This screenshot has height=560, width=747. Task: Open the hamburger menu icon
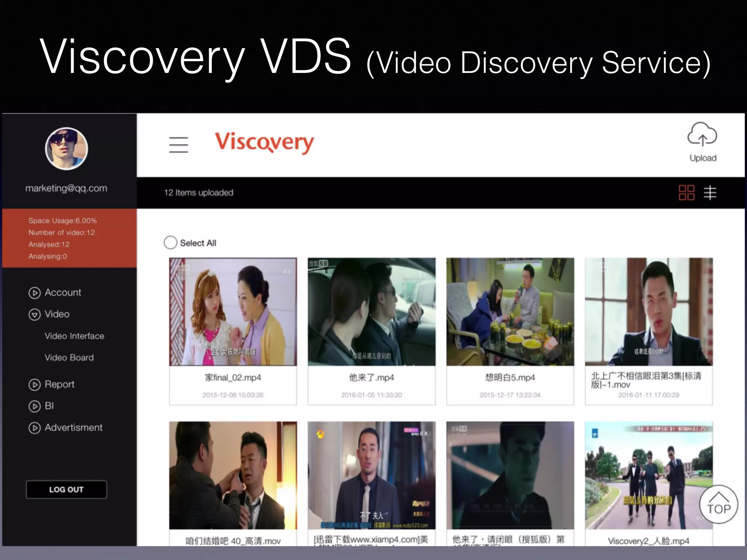[178, 145]
